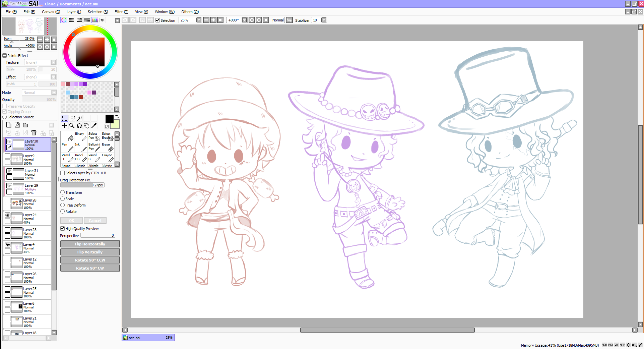Click the Normal view mode button
This screenshot has width=644, height=349.
click(x=278, y=20)
